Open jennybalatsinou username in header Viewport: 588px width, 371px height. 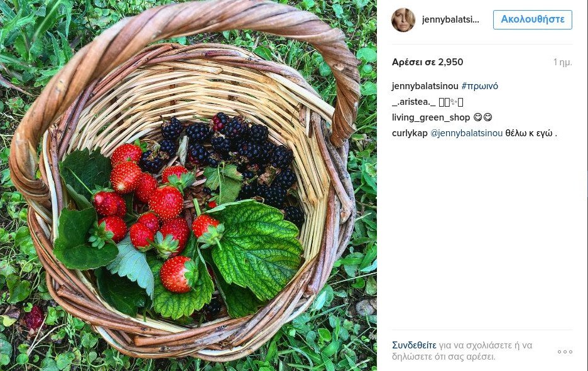(450, 19)
